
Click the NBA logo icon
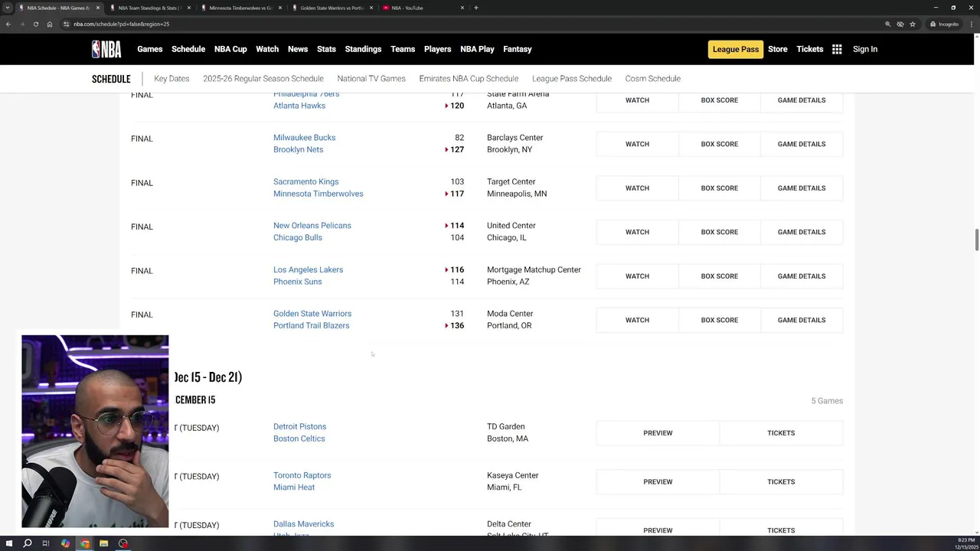pyautogui.click(x=106, y=49)
